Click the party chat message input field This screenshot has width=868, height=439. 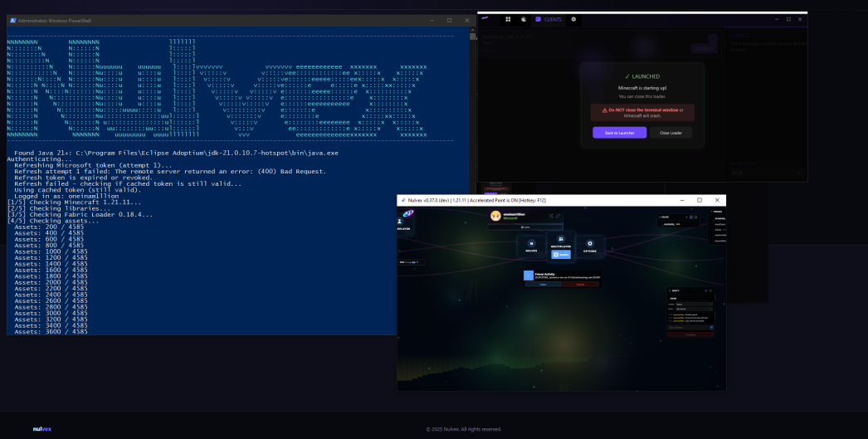click(688, 328)
